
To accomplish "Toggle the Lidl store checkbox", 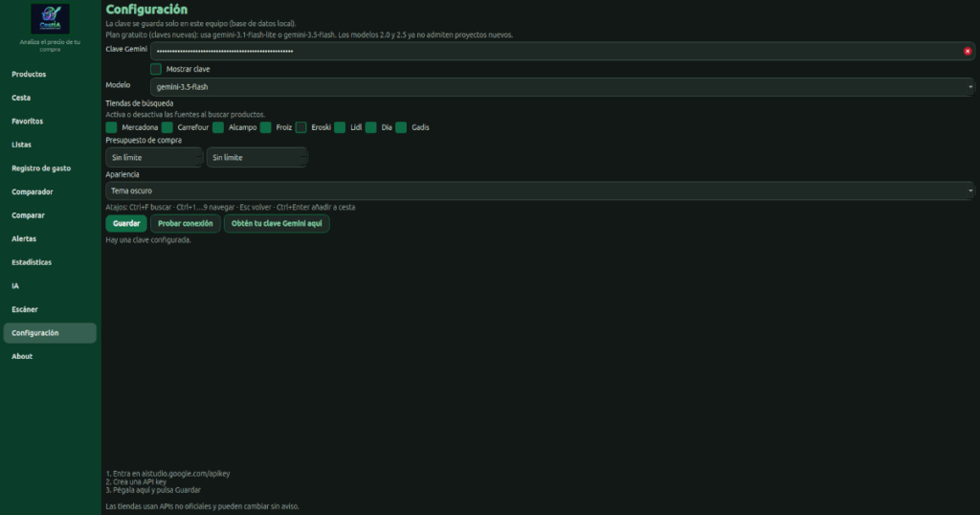I will [x=340, y=127].
